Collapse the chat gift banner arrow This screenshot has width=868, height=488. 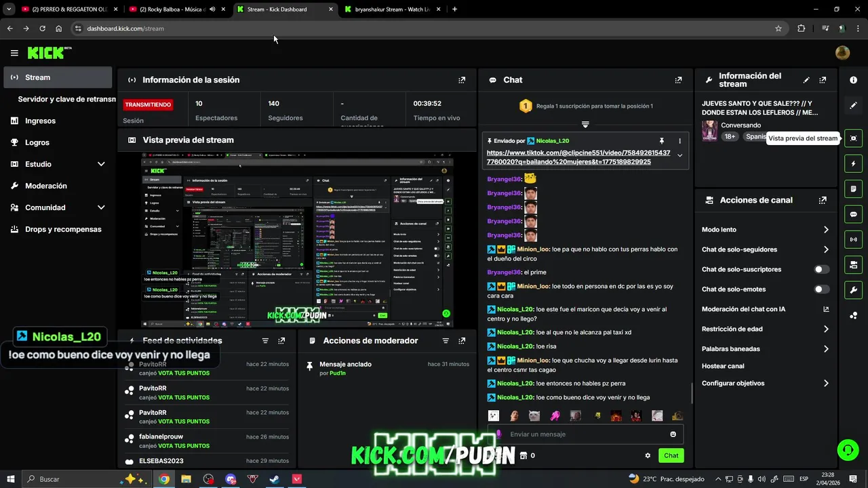tap(585, 125)
